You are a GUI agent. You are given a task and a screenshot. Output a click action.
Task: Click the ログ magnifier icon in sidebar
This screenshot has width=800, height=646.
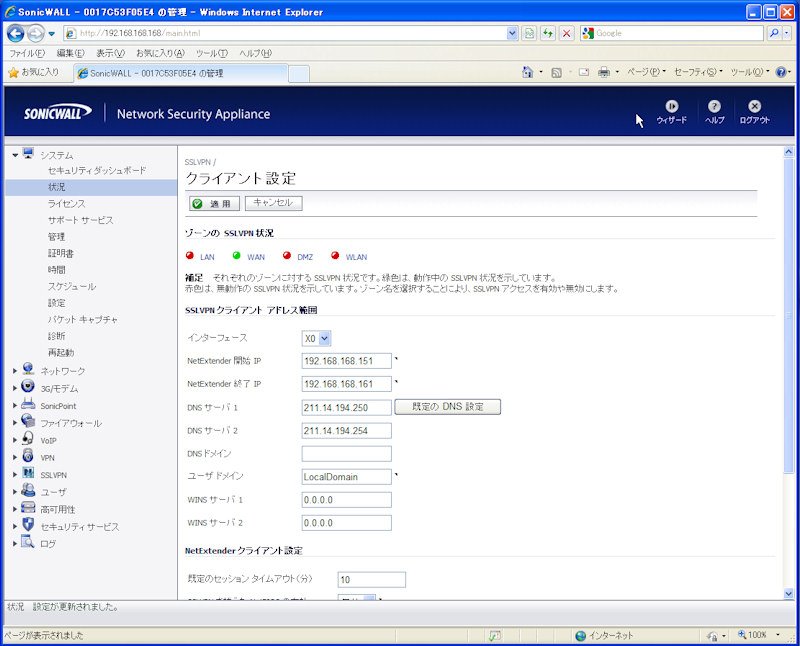click(28, 541)
